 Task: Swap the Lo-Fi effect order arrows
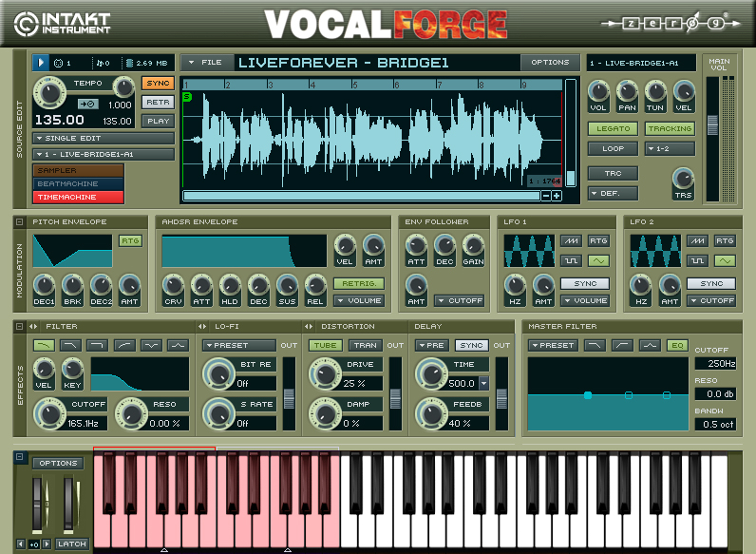point(202,326)
